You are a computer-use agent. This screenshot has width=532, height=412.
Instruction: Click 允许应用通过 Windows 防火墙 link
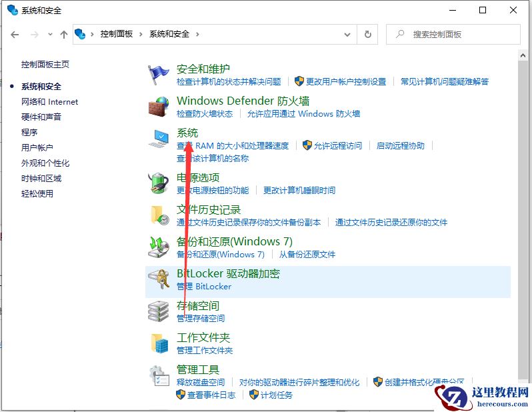(303, 114)
